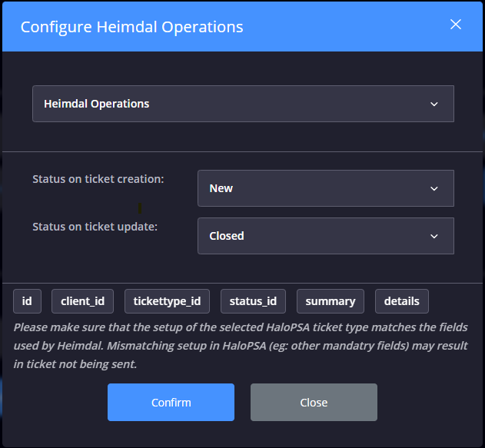Click the gray Close button
Image resolution: width=485 pixels, height=448 pixels.
pos(314,402)
